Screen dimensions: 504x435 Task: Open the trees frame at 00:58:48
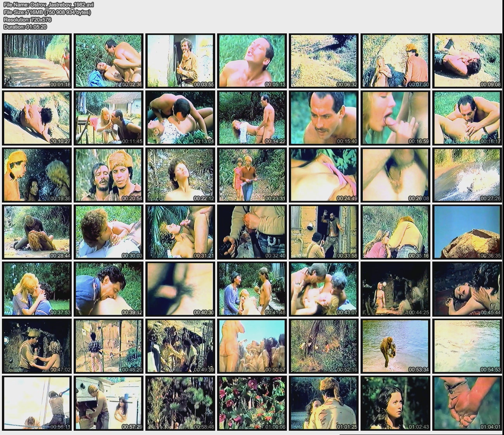click(x=180, y=403)
